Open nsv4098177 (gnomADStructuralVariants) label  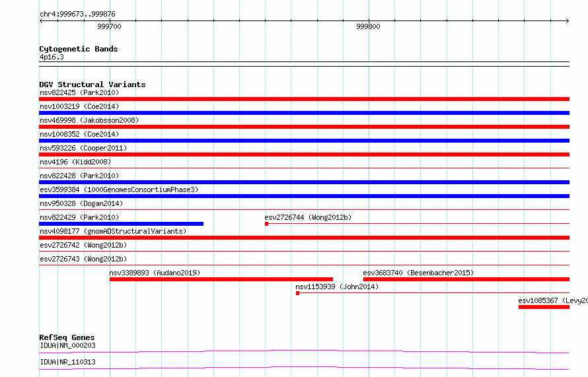click(113, 231)
